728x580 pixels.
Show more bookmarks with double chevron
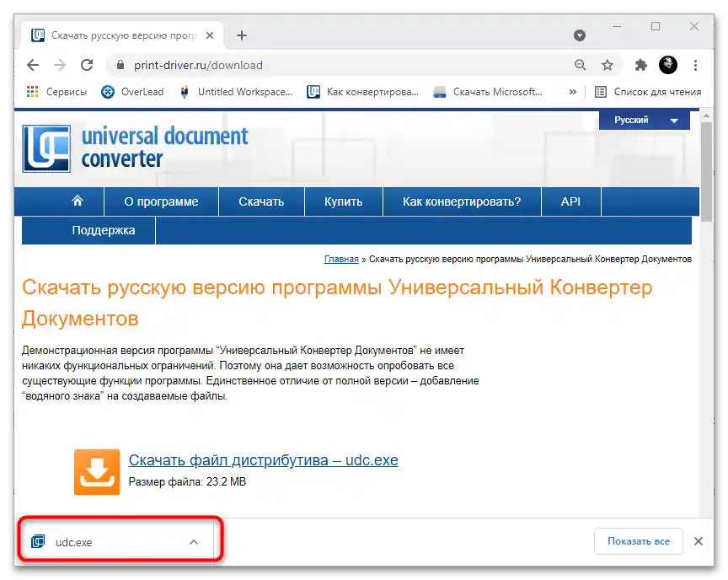(x=573, y=92)
